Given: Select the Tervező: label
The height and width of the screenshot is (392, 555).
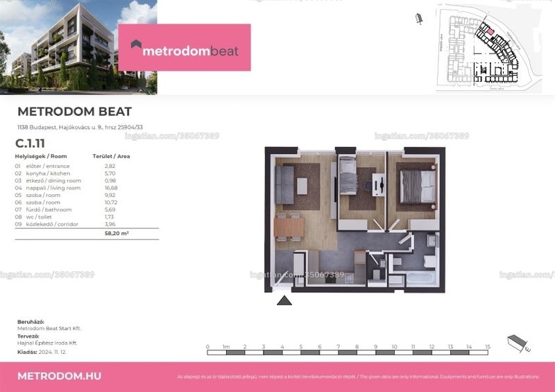Looking at the screenshot, I should pos(28,336).
